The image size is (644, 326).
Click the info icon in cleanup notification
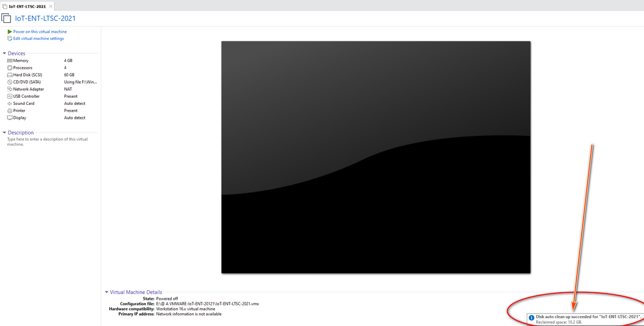click(x=531, y=318)
